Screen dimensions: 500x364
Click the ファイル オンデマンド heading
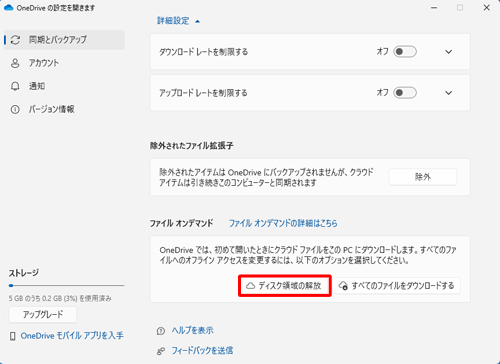[181, 223]
